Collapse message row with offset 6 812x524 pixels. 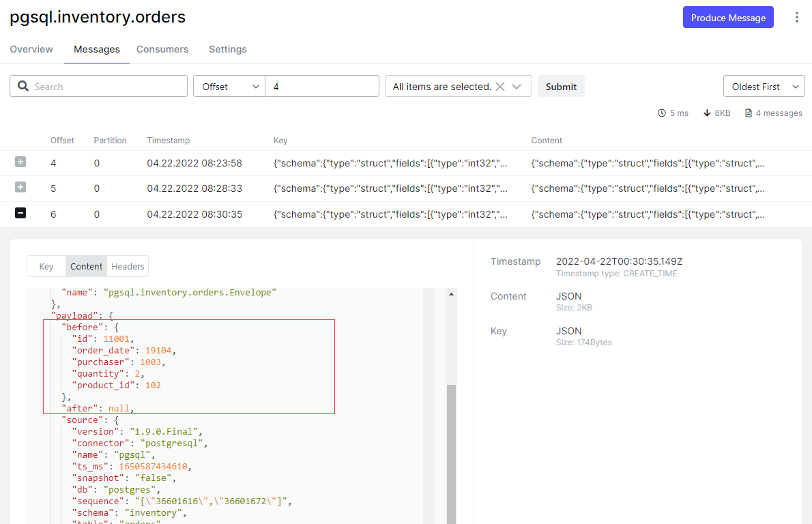[20, 213]
